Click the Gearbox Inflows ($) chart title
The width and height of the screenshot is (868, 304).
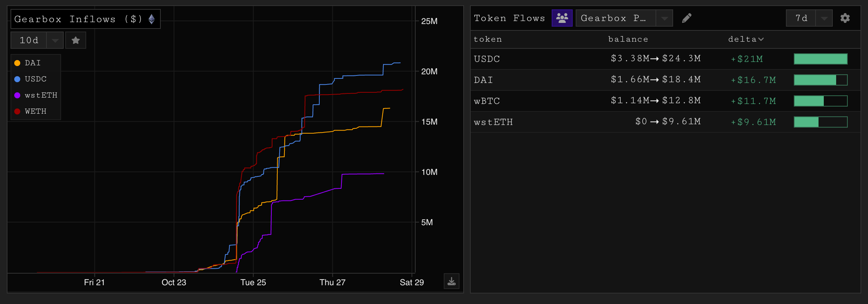click(x=78, y=19)
